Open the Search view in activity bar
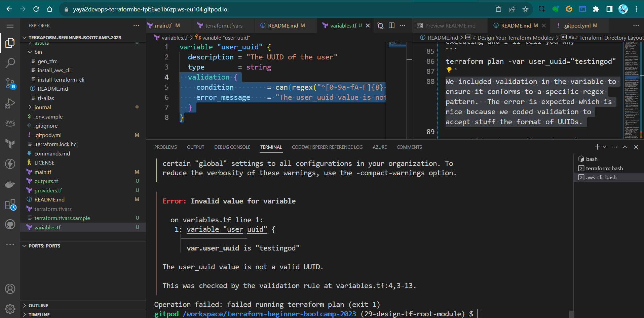This screenshot has width=644, height=318. tap(10, 63)
